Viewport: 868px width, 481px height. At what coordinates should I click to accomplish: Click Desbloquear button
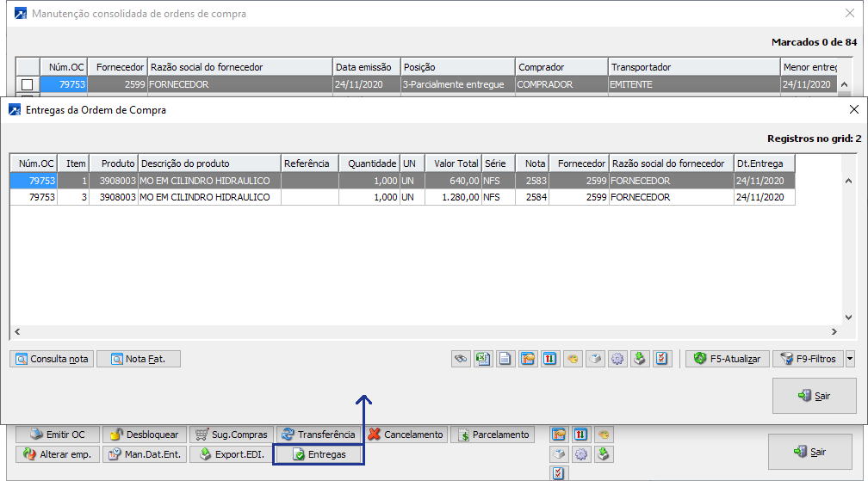click(145, 435)
